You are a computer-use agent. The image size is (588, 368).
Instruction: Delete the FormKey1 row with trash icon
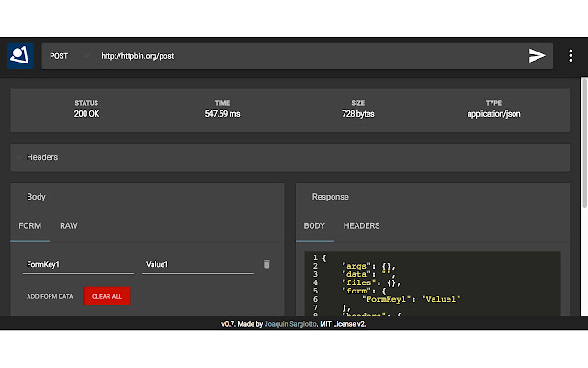click(266, 265)
